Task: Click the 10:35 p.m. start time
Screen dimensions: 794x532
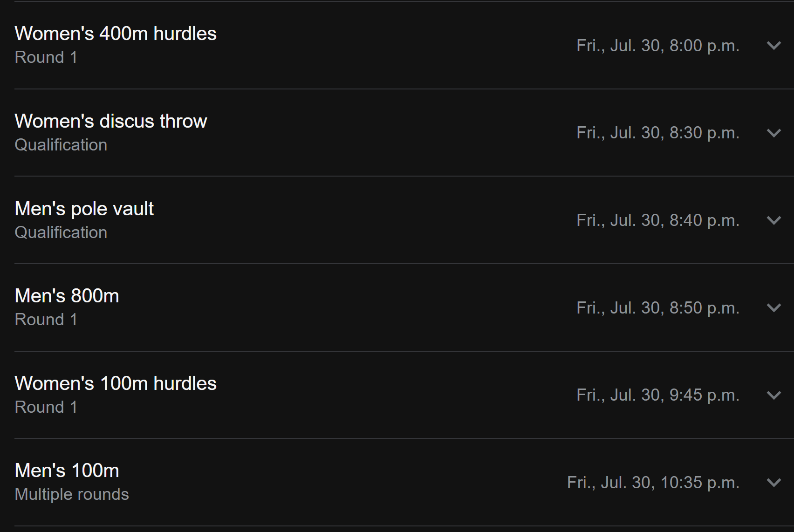Action: 653,483
